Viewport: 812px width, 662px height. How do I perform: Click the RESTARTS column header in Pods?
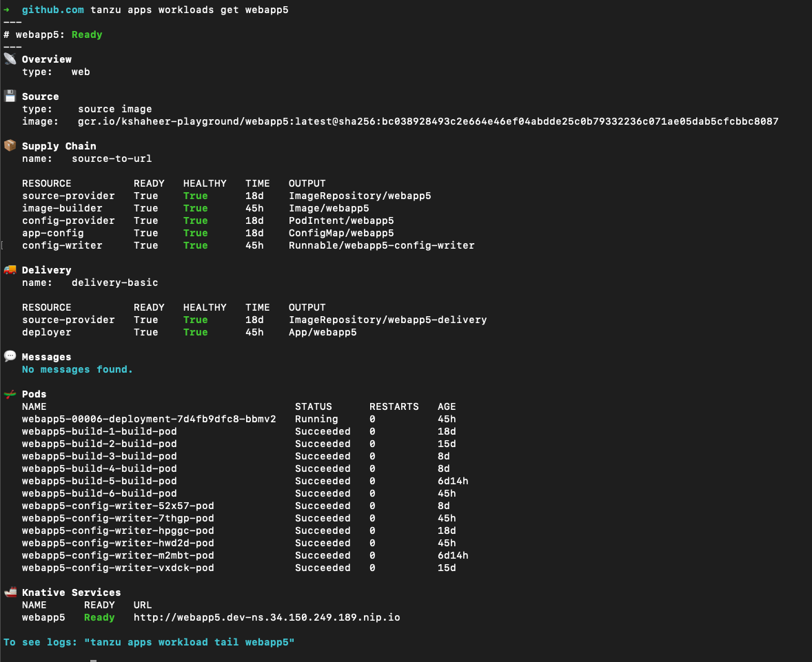pos(394,407)
